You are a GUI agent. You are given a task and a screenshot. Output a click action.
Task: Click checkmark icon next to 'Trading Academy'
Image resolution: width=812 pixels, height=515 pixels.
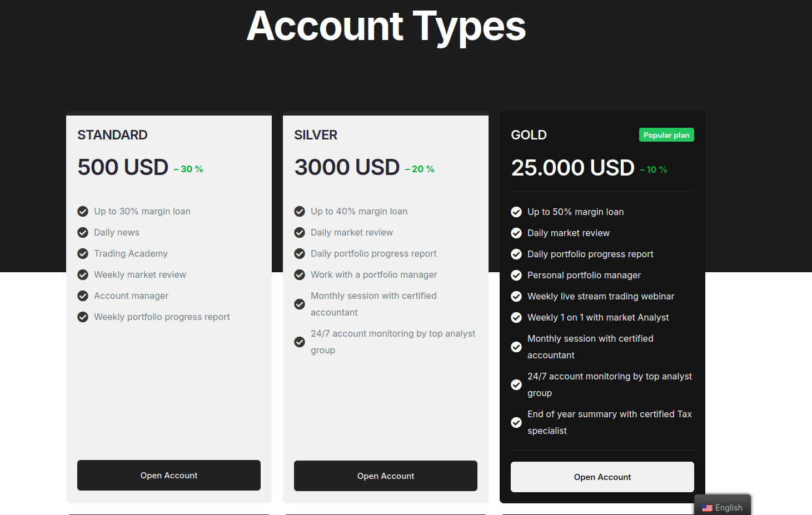coord(83,254)
